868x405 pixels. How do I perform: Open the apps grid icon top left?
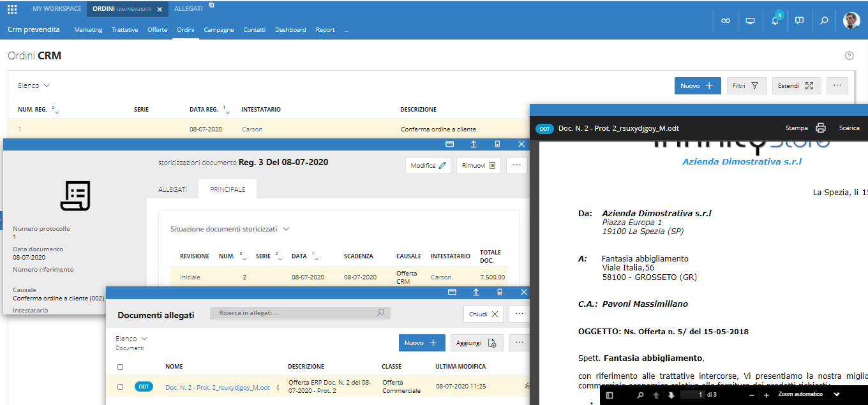11,10
